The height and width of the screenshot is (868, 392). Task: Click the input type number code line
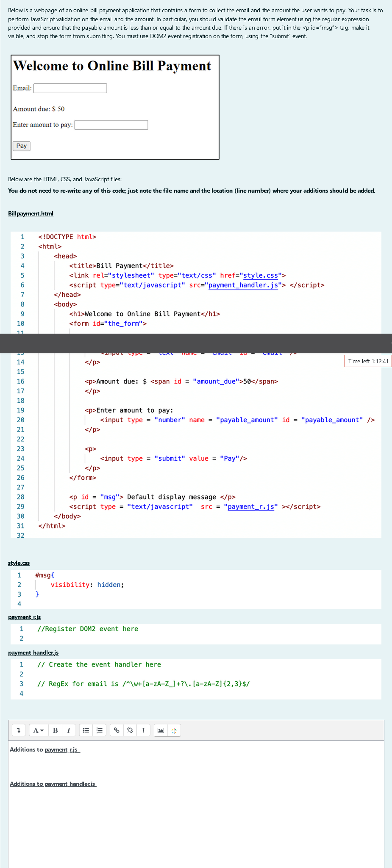click(x=237, y=420)
